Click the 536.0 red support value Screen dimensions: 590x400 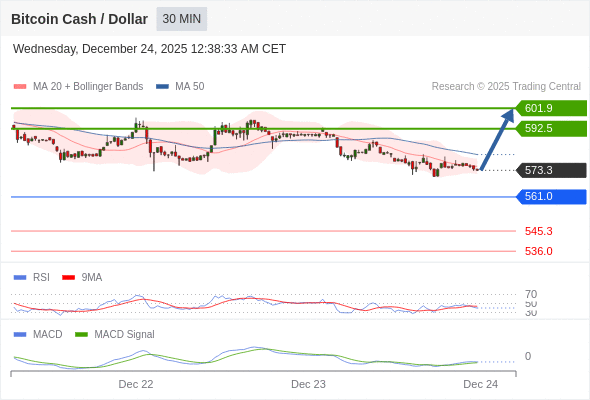click(x=539, y=251)
